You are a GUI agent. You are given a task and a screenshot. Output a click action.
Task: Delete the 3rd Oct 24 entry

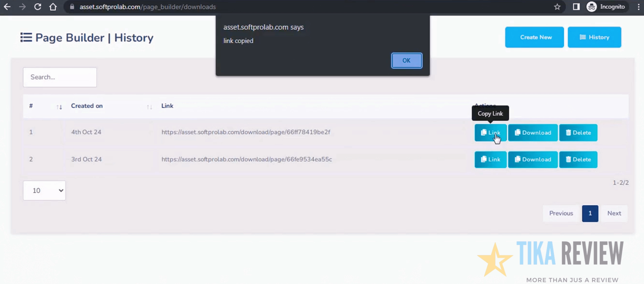coord(578,159)
